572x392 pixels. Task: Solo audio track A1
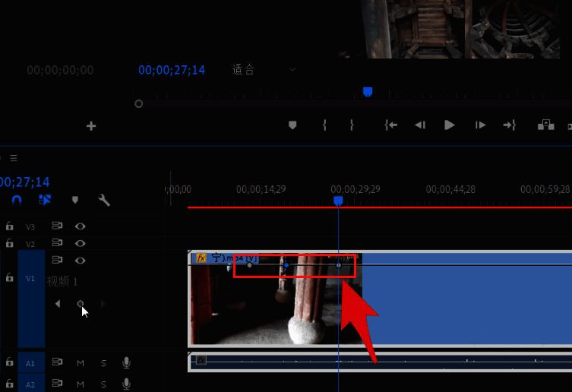click(x=103, y=363)
